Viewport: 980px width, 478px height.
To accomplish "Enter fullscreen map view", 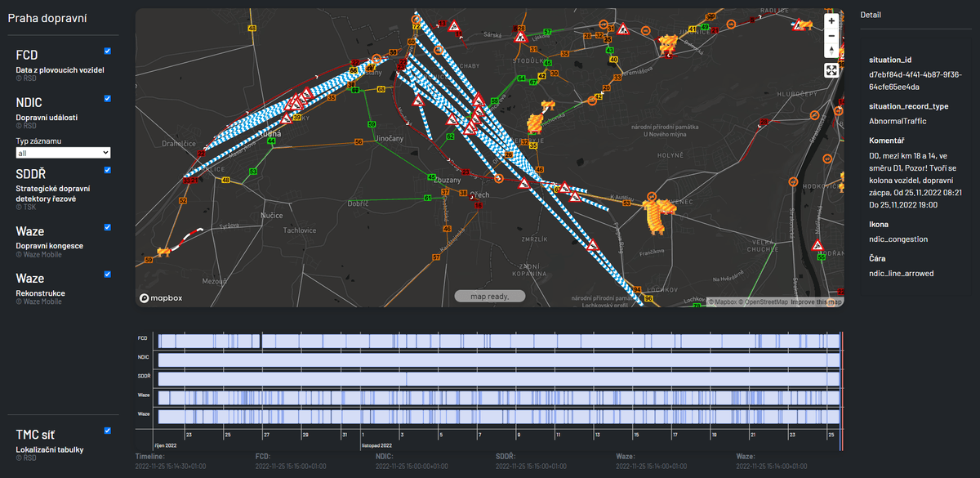I will [831, 70].
